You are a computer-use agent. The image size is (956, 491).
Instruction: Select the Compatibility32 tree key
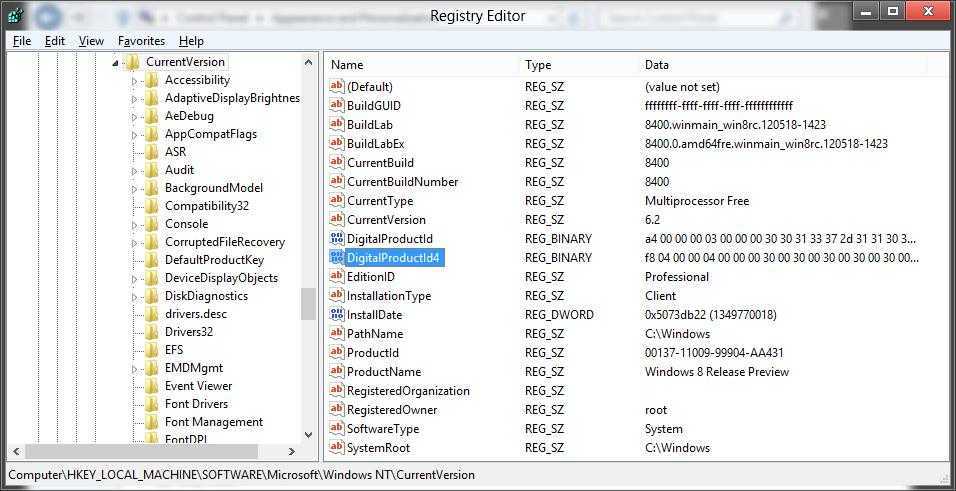point(207,206)
